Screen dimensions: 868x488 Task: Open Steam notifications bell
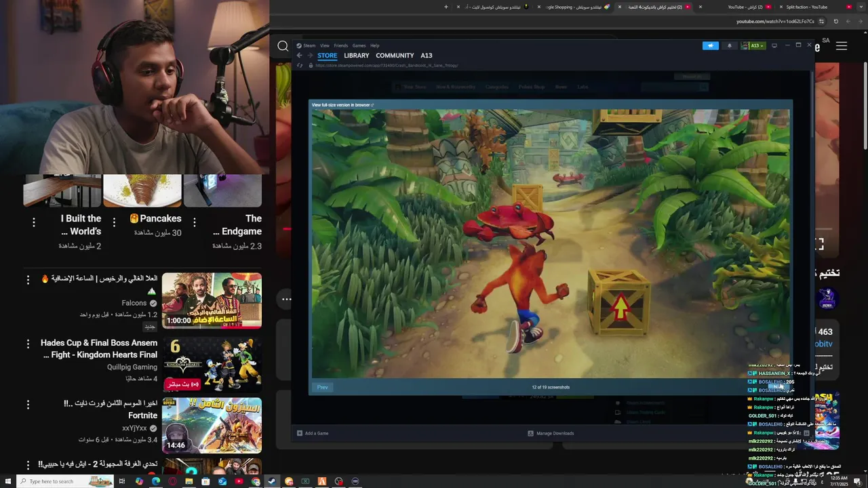point(730,45)
